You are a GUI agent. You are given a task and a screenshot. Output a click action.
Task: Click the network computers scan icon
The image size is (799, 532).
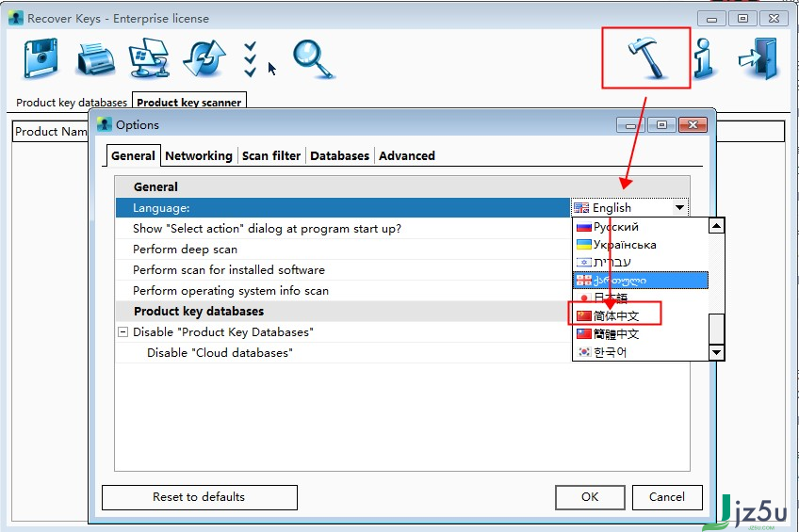point(149,58)
